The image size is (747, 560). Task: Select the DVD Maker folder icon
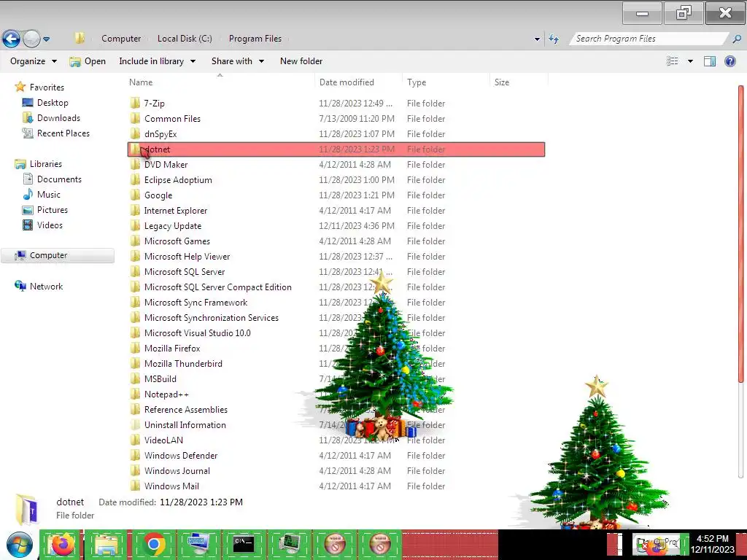[x=135, y=164]
